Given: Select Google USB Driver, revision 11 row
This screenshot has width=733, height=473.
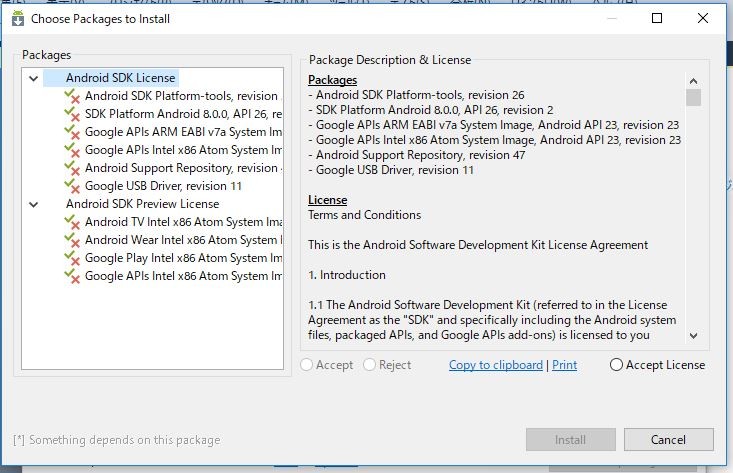Looking at the screenshot, I should [x=163, y=186].
